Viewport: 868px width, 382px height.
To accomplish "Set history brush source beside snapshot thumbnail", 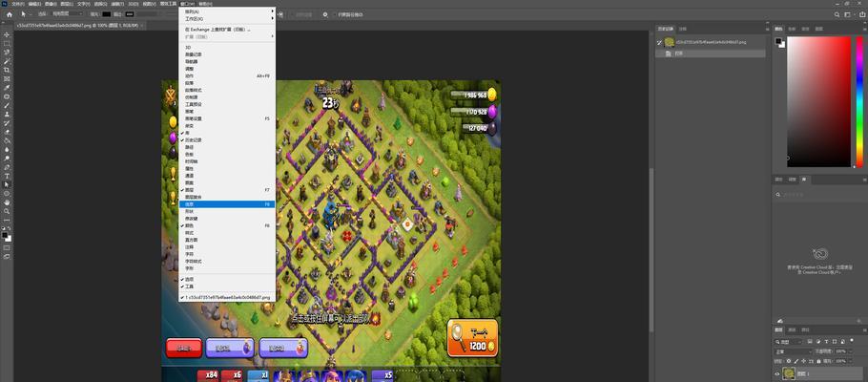I will (659, 42).
